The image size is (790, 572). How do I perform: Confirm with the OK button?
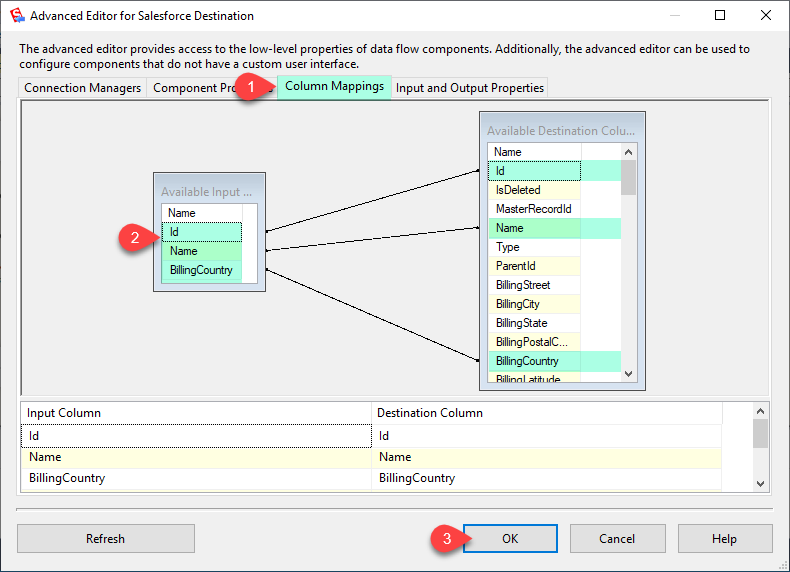tap(510, 539)
